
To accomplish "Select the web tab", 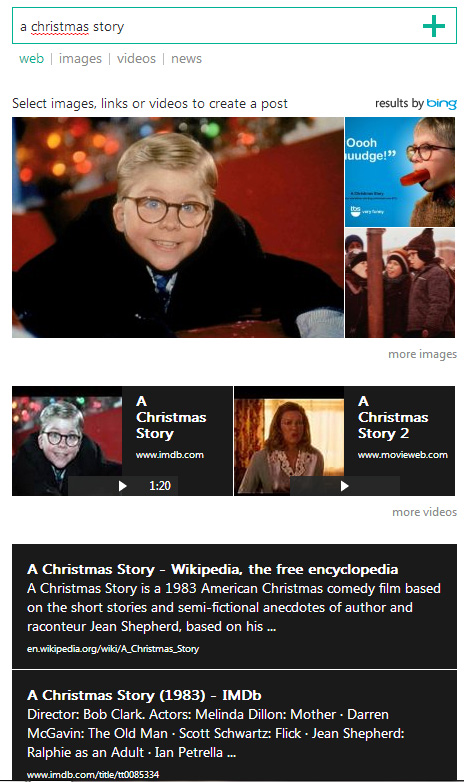I will (x=31, y=59).
